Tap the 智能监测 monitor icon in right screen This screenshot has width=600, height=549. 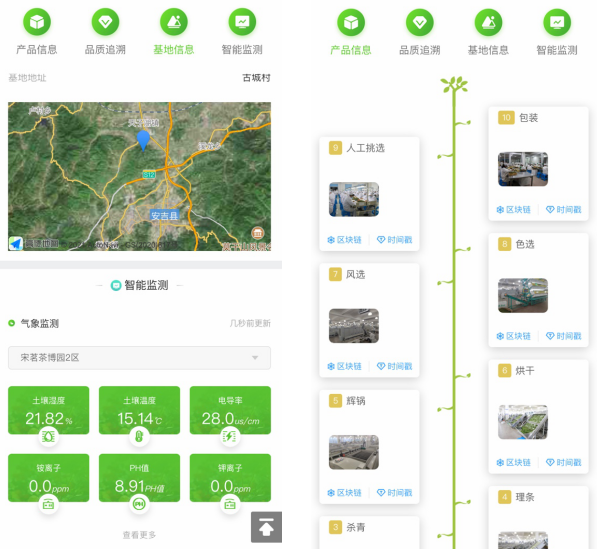coord(557,23)
